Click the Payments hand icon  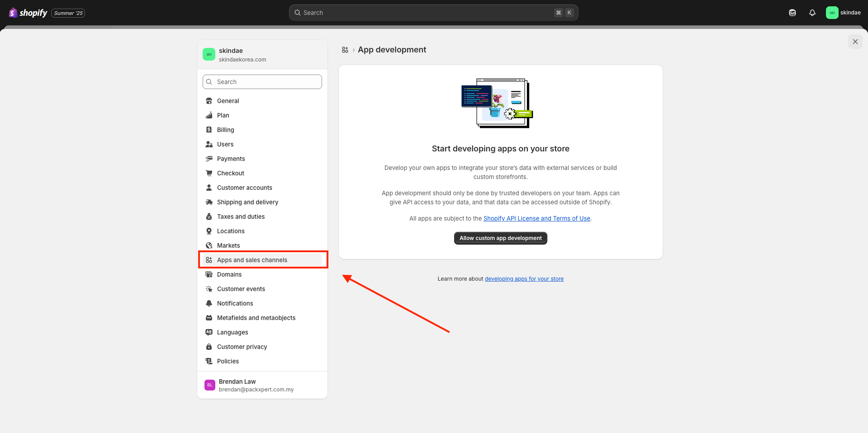pos(209,159)
